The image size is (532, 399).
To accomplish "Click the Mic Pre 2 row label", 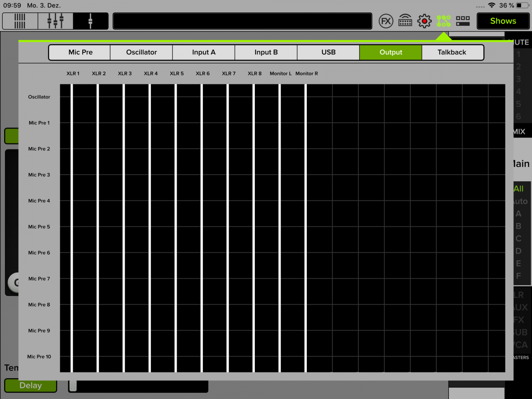I will coord(39,149).
